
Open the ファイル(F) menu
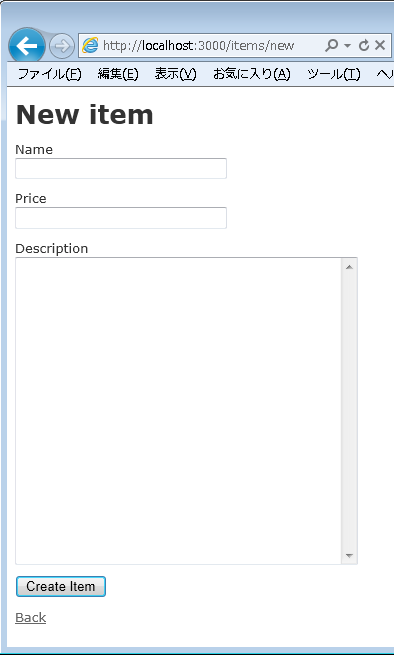pos(49,74)
